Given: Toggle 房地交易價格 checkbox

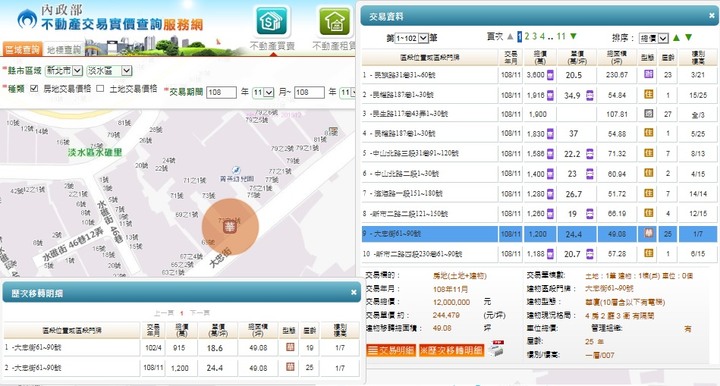Looking at the screenshot, I should [x=34, y=89].
